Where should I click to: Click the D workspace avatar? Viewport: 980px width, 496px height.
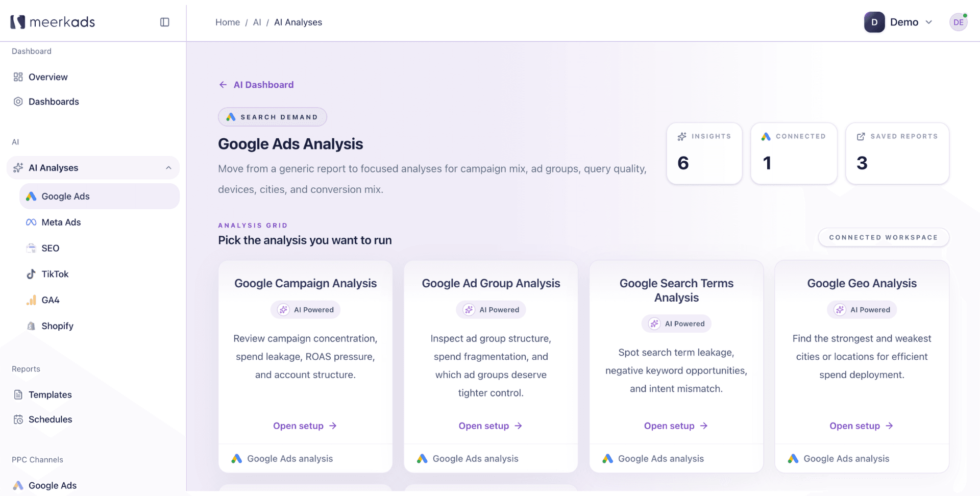coord(874,22)
